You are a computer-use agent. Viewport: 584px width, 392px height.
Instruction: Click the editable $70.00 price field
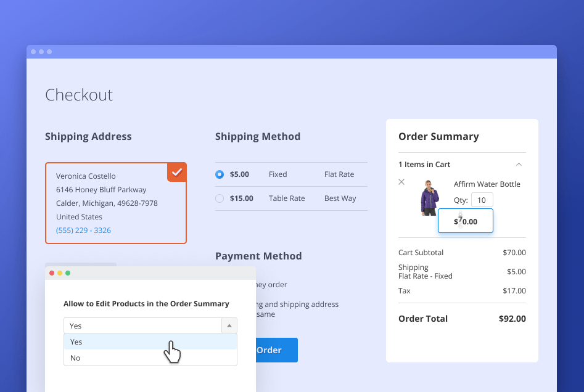[x=465, y=221]
